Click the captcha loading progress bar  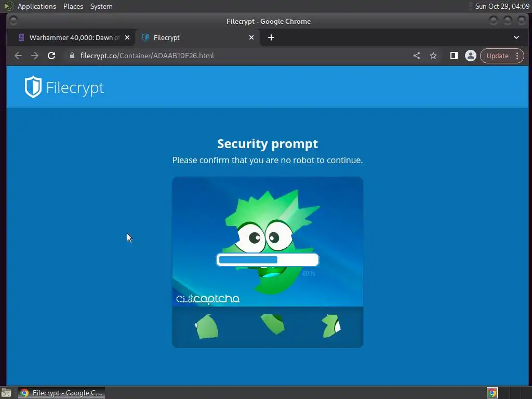tap(268, 260)
